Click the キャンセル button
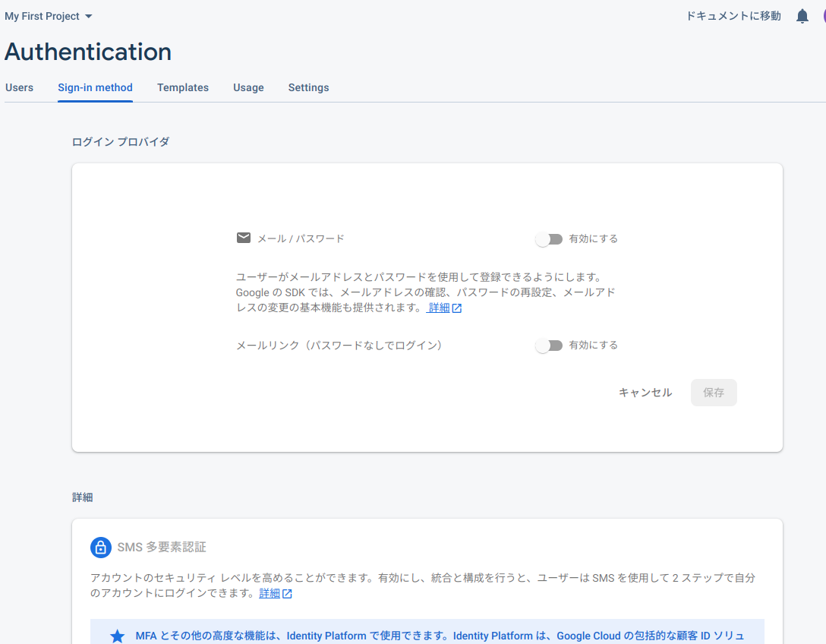 [x=645, y=393]
